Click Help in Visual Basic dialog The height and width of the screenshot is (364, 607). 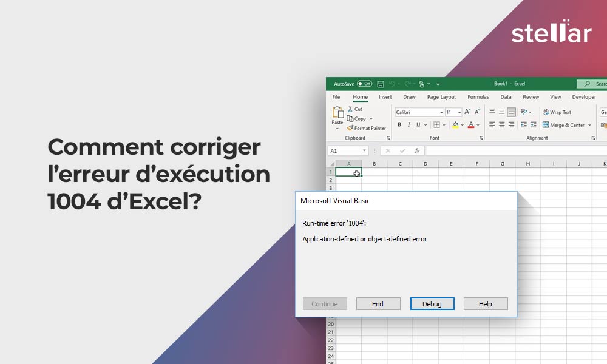(x=486, y=304)
